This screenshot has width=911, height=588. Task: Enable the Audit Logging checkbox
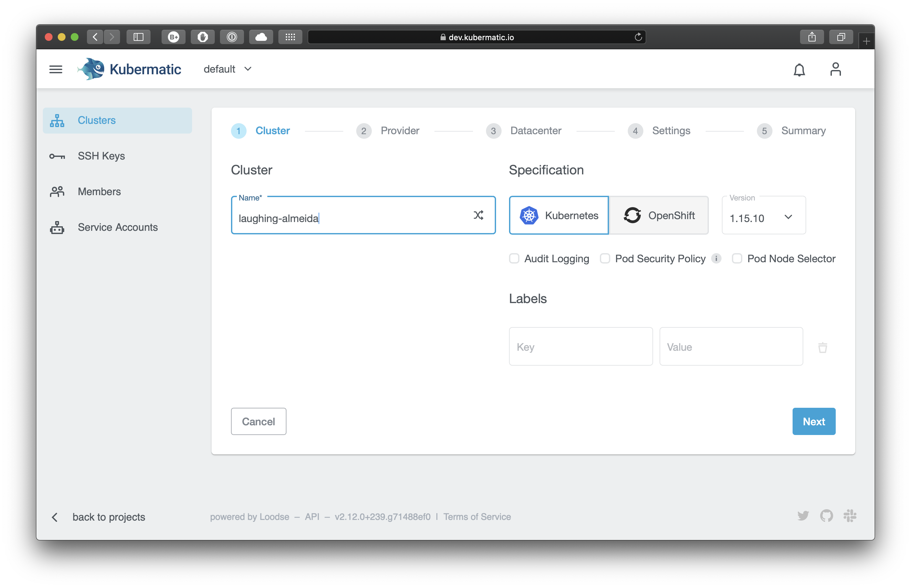point(515,258)
